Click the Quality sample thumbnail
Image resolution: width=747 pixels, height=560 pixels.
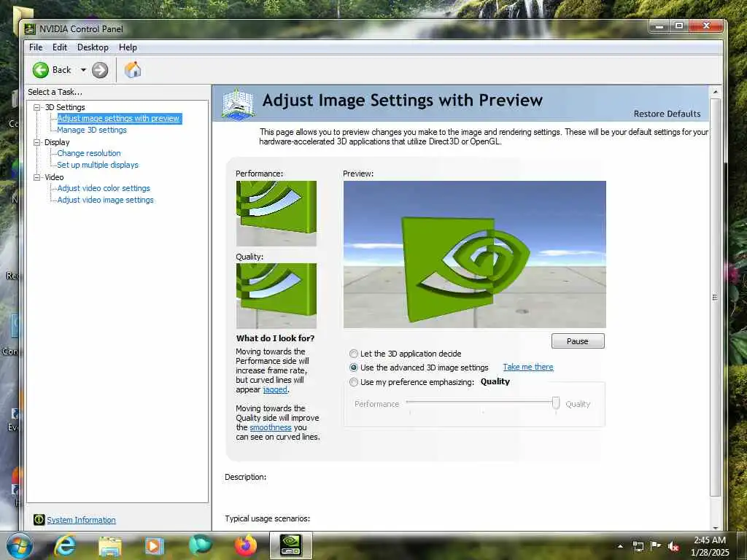[x=276, y=296]
